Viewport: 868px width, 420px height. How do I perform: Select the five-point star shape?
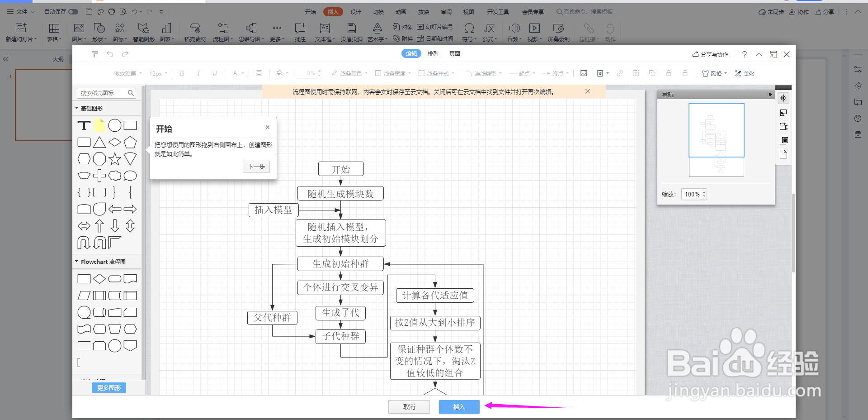tap(115, 159)
